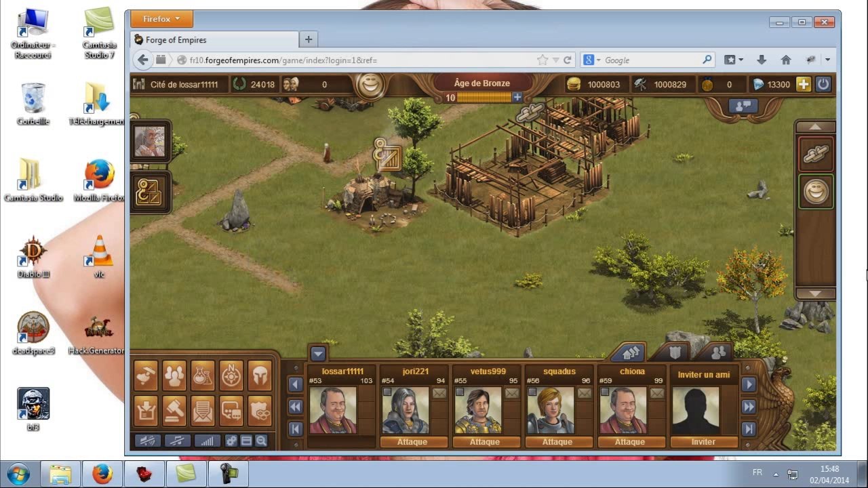This screenshot has height=488, width=868.
Task: Open the build menu hammer icon
Action: (x=146, y=375)
